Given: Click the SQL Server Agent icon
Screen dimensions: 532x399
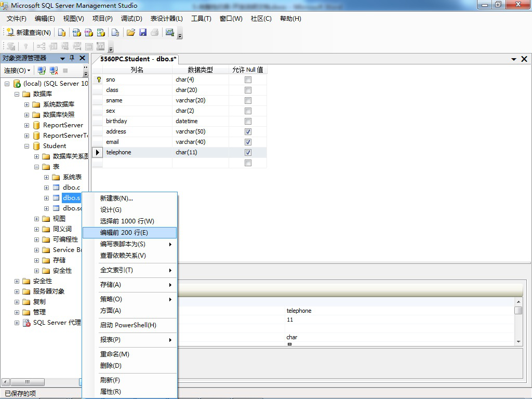Looking at the screenshot, I should [x=26, y=323].
